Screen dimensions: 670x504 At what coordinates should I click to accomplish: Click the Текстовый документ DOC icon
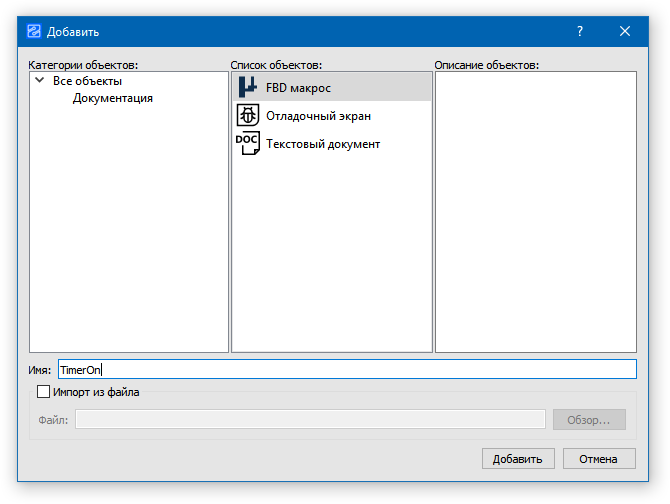(x=248, y=144)
